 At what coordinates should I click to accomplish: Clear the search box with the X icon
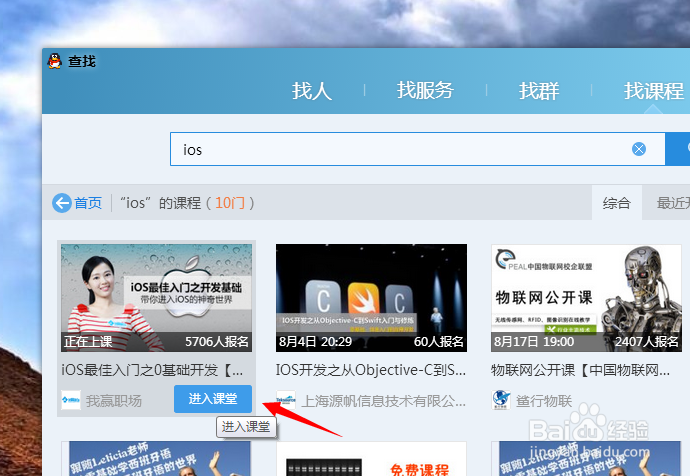tap(639, 149)
